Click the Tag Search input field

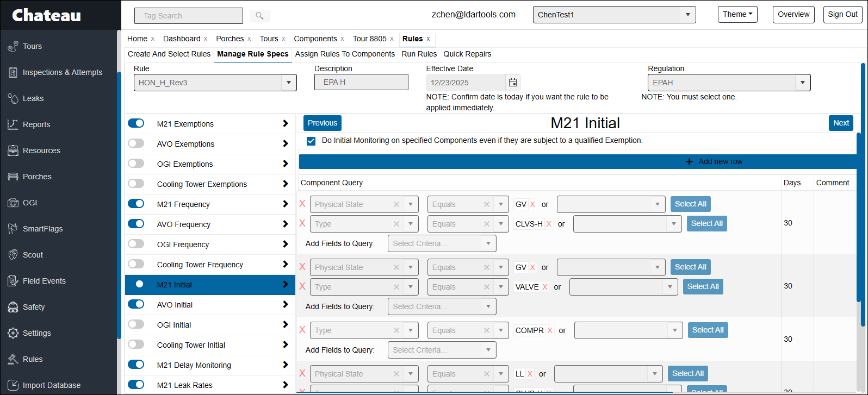click(189, 16)
